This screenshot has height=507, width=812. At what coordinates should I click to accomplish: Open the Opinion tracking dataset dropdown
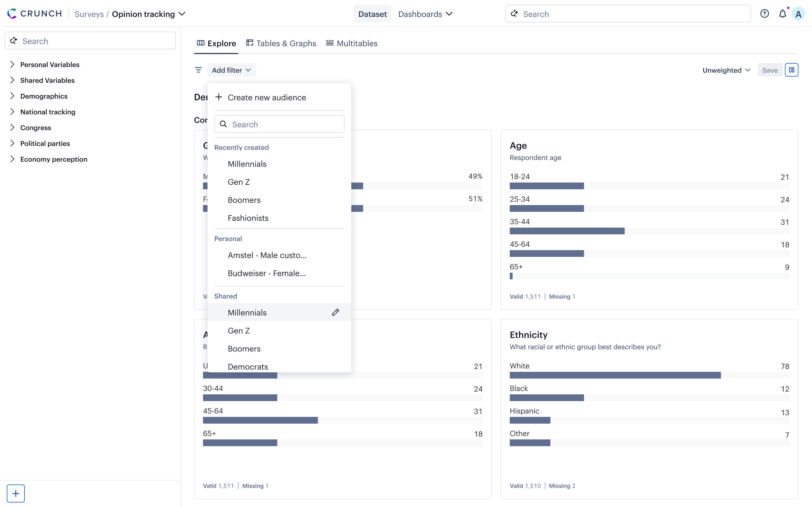pos(148,14)
